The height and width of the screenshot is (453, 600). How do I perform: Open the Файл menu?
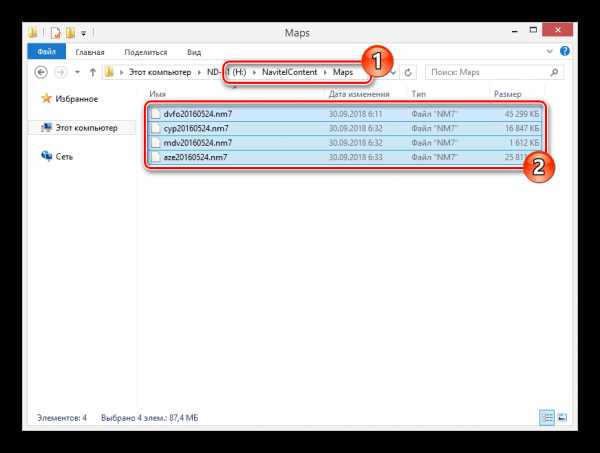[46, 51]
